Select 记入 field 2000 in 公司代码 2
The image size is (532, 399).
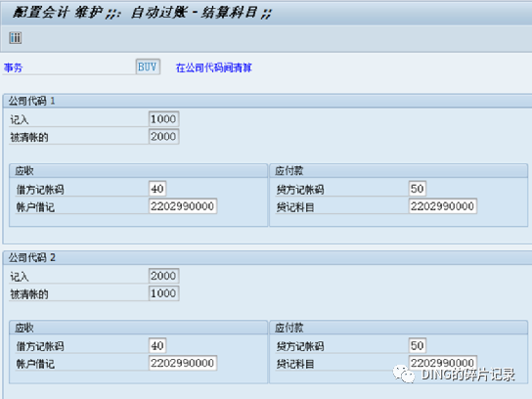pyautogui.click(x=163, y=276)
